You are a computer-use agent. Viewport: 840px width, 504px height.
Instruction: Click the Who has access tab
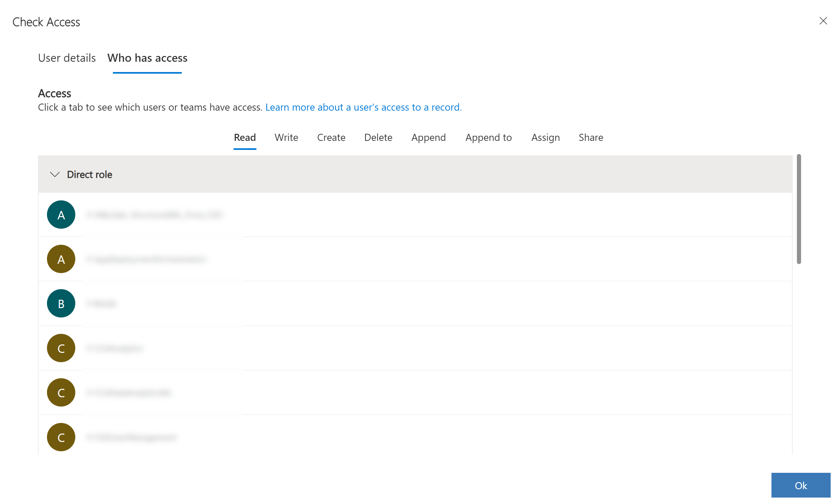[148, 58]
